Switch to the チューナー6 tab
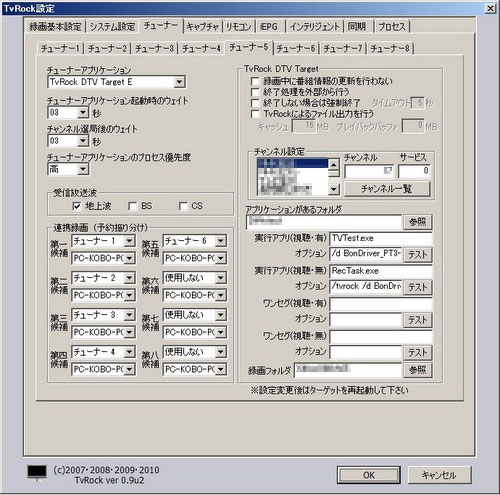 296,49
